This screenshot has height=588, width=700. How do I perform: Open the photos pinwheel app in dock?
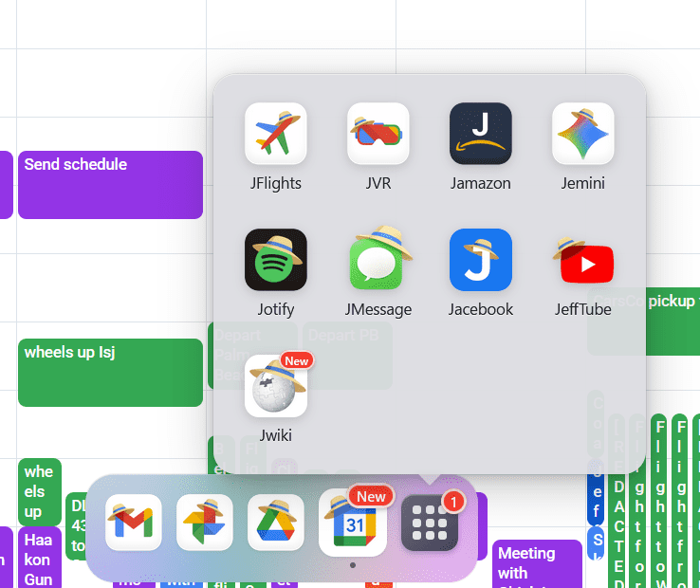pos(205,523)
